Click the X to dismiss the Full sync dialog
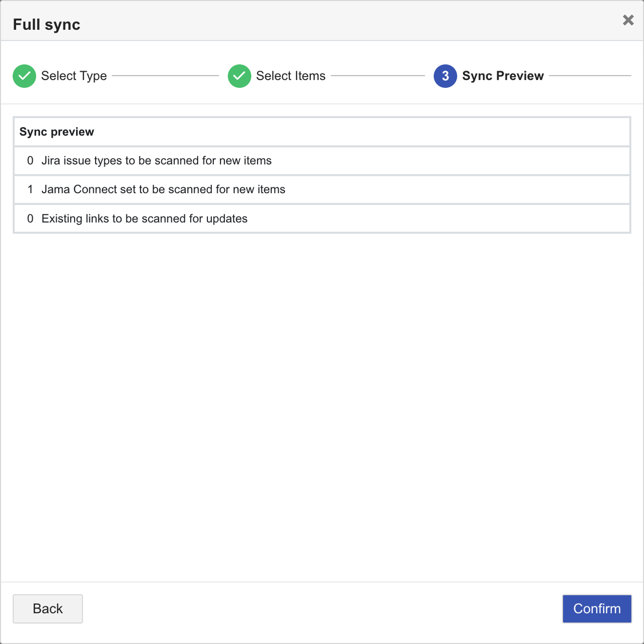The image size is (644, 644). click(x=628, y=20)
